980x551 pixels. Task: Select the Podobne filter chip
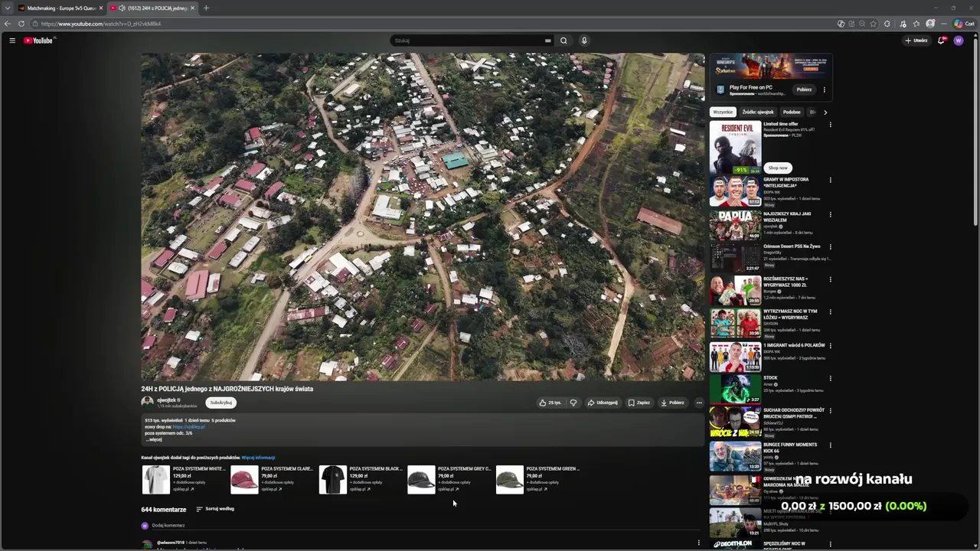point(792,112)
